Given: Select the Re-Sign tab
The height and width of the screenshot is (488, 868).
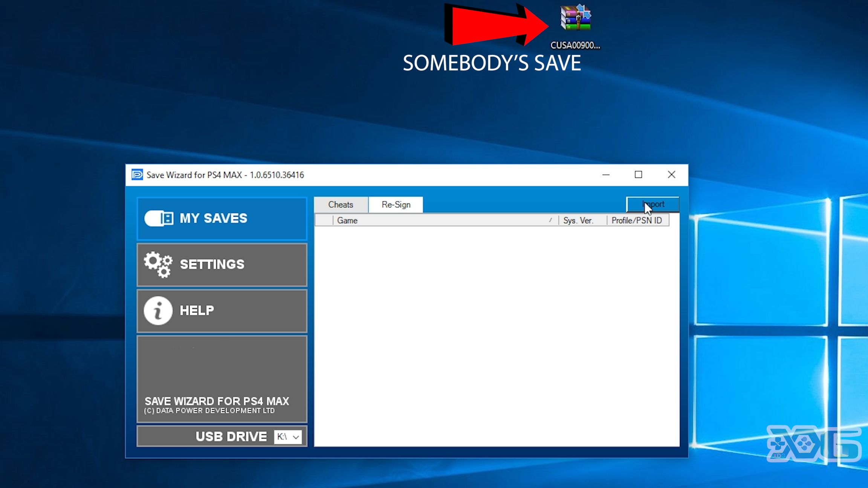Looking at the screenshot, I should [x=396, y=204].
